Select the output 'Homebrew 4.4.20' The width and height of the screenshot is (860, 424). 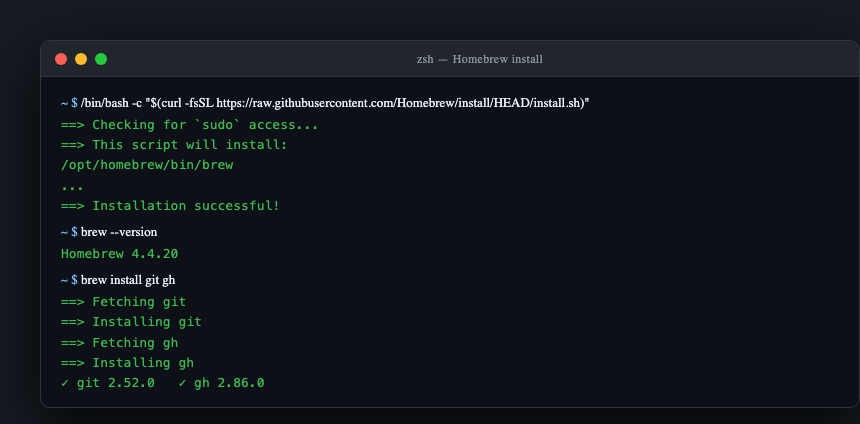[x=120, y=254]
